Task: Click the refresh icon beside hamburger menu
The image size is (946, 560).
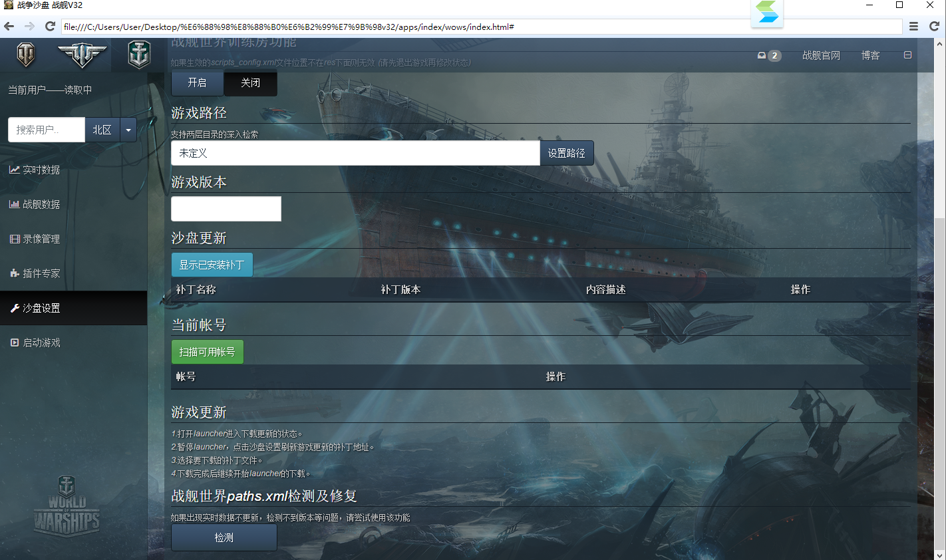Action: [934, 27]
